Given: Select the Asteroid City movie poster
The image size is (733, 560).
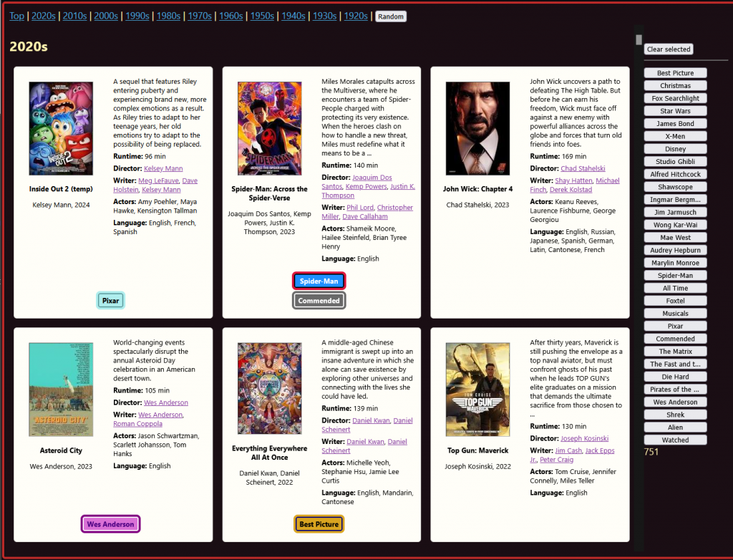Looking at the screenshot, I should 61,390.
